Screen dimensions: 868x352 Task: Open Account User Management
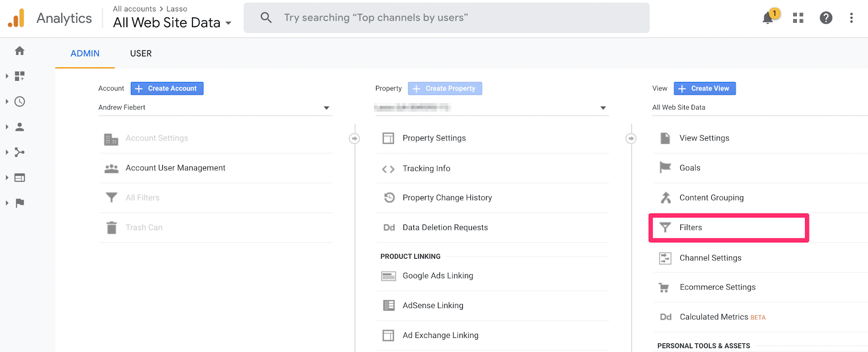pyautogui.click(x=176, y=168)
